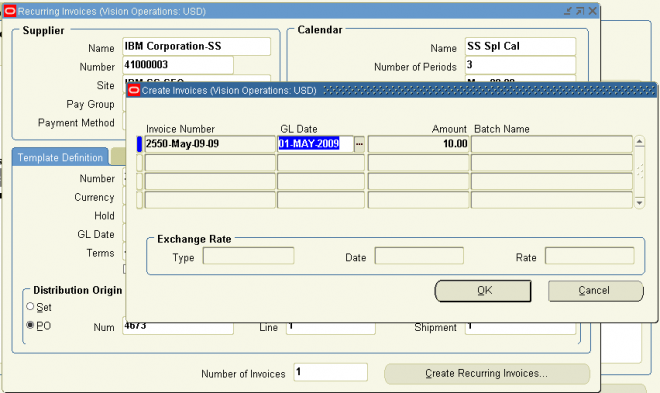Click PO Num field 4673
This screenshot has width=660, height=393.
[x=178, y=328]
